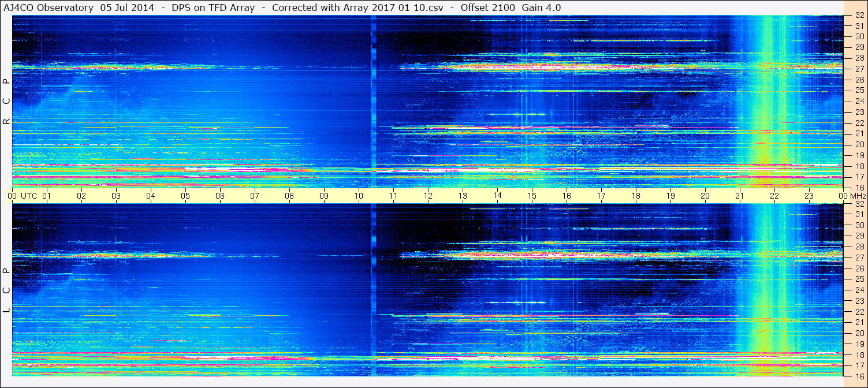
Task: Select the 02 hour mark on time axis
Action: click(x=81, y=196)
